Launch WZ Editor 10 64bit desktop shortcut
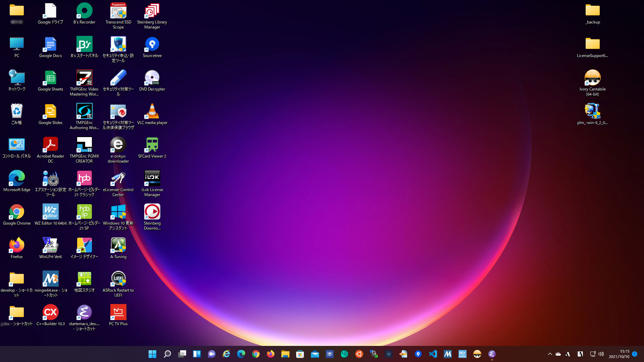 [x=50, y=215]
